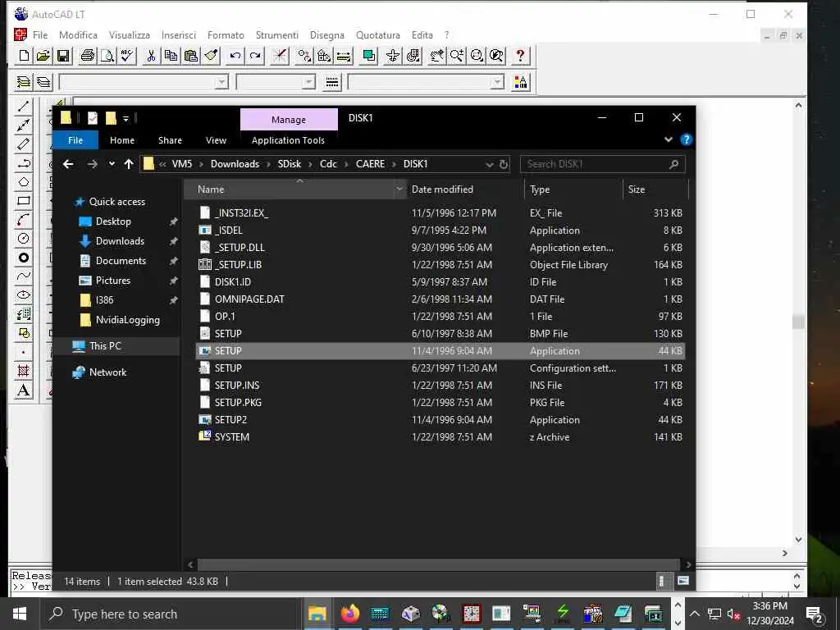Click the Redo arrow icon in AutoCAD
Image resolution: width=840 pixels, height=630 pixels.
(255, 56)
